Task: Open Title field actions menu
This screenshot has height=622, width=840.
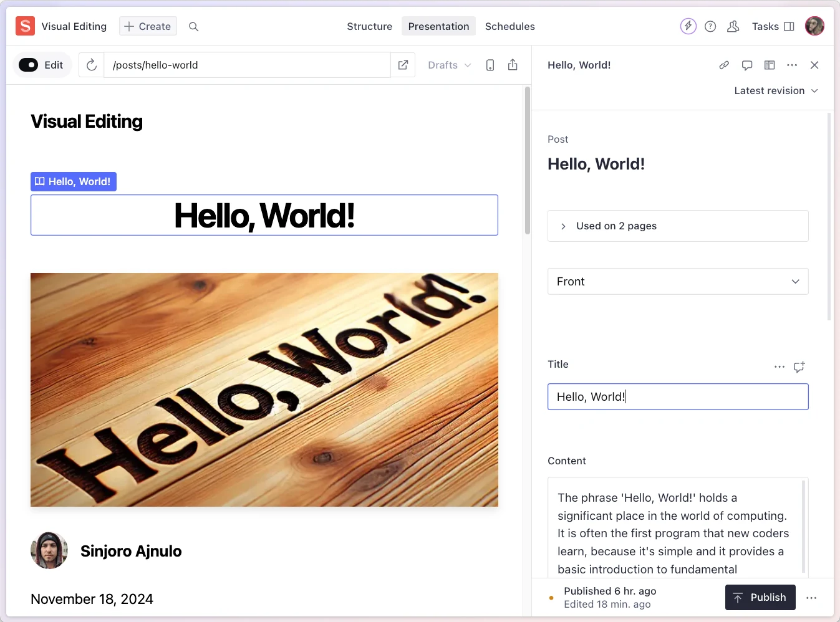Action: [780, 367]
